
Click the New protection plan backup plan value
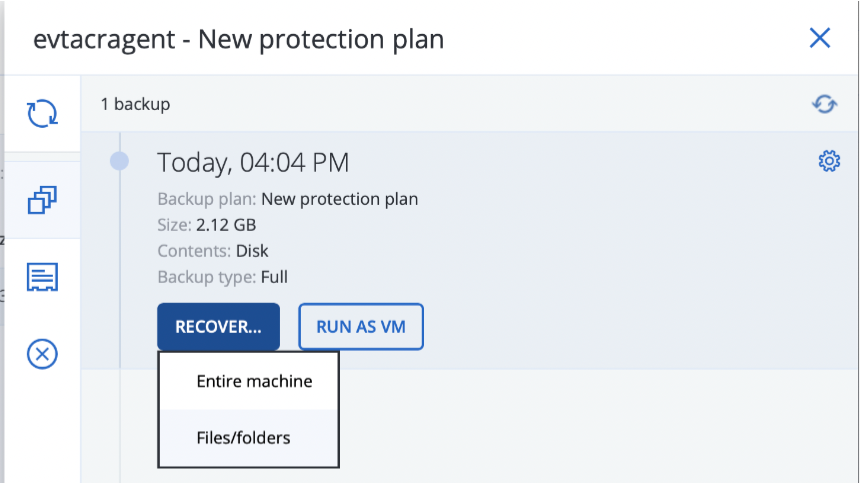(x=339, y=199)
